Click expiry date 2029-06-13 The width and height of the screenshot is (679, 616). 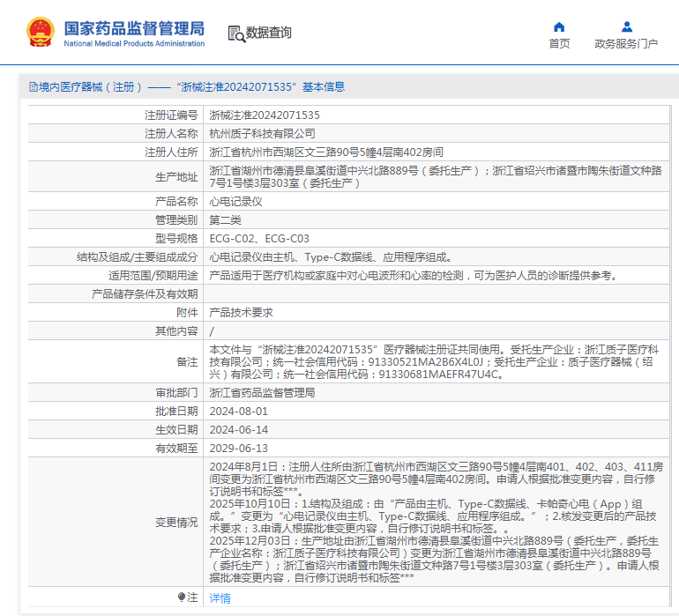pos(238,448)
